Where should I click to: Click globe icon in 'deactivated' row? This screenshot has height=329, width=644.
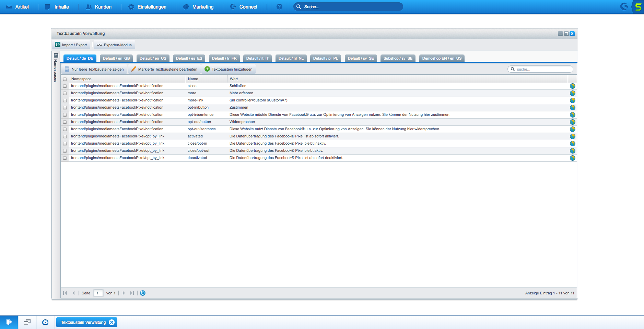572,158
